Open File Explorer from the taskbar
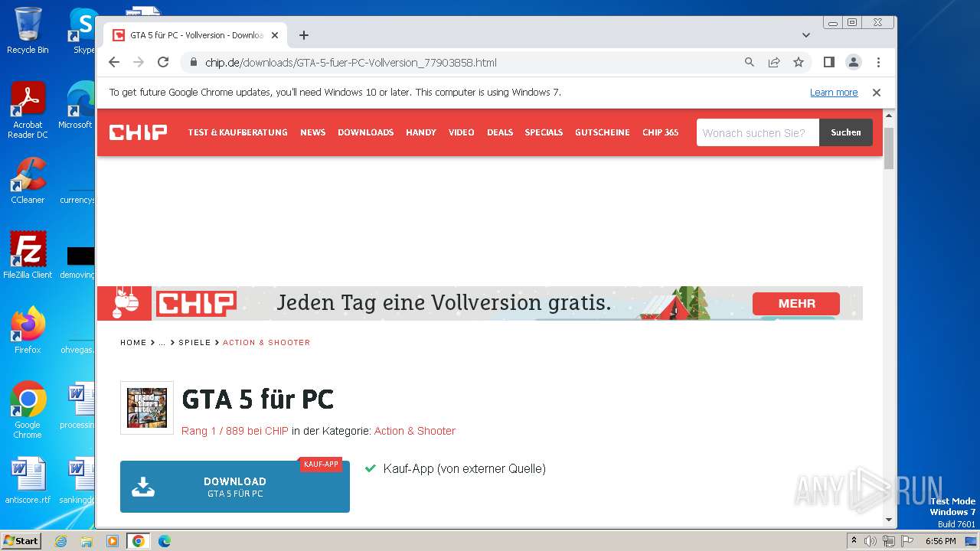The width and height of the screenshot is (980, 551). (x=87, y=541)
